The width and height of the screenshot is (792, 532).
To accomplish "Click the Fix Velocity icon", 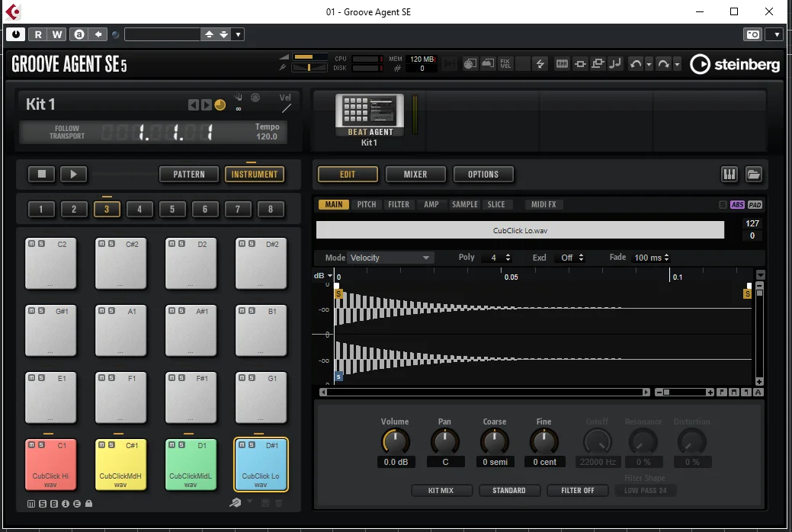I will tap(505, 64).
